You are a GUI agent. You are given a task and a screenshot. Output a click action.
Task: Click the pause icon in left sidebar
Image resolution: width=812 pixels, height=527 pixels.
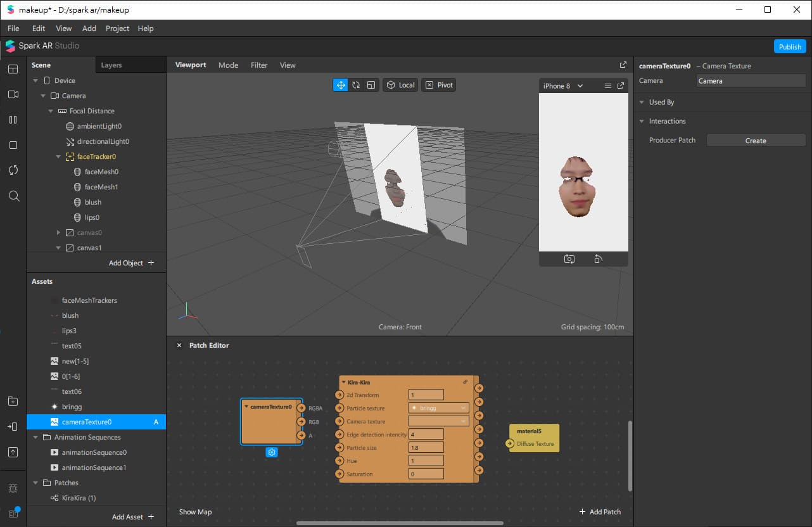click(x=13, y=120)
